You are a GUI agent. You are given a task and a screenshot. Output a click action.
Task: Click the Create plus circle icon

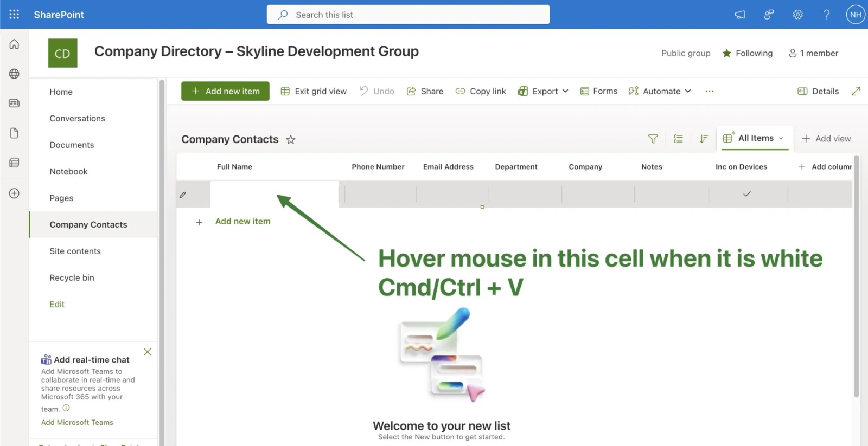click(14, 193)
